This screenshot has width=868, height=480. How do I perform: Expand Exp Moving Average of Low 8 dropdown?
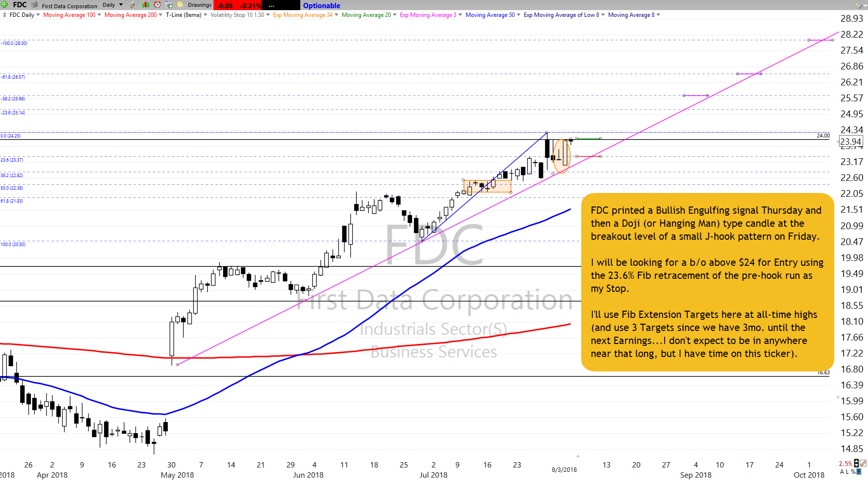coord(603,15)
